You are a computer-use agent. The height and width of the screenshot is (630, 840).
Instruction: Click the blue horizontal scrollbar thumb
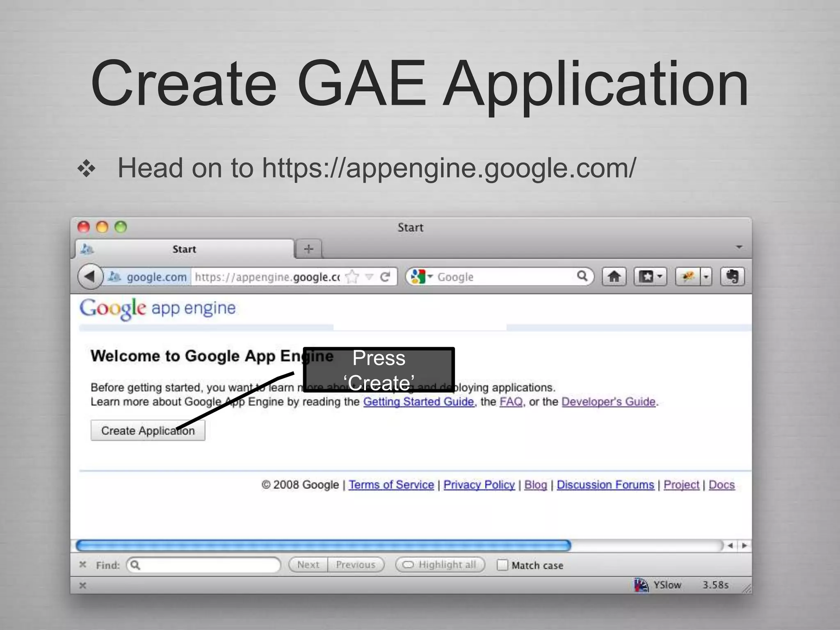pyautogui.click(x=323, y=545)
